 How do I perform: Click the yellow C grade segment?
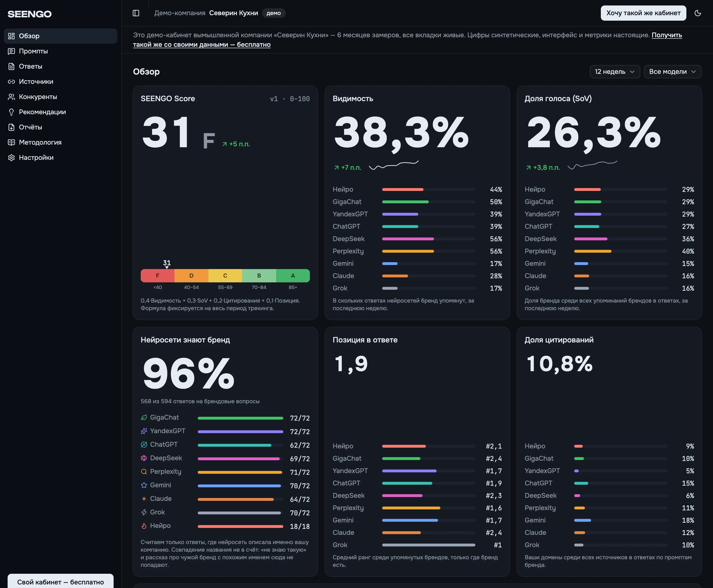click(x=225, y=276)
